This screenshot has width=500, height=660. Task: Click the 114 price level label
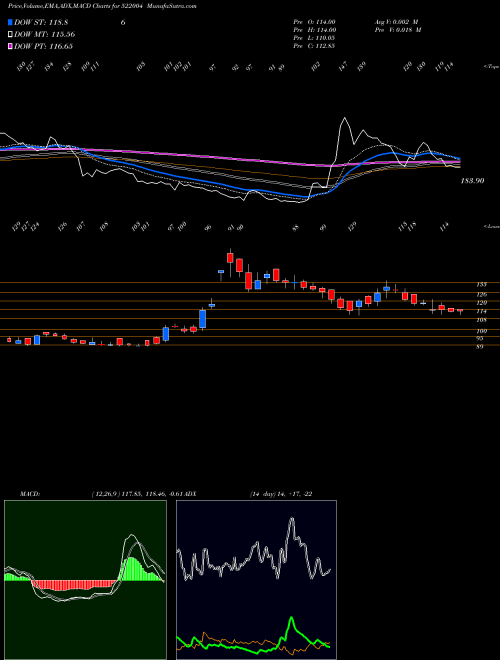point(481,311)
